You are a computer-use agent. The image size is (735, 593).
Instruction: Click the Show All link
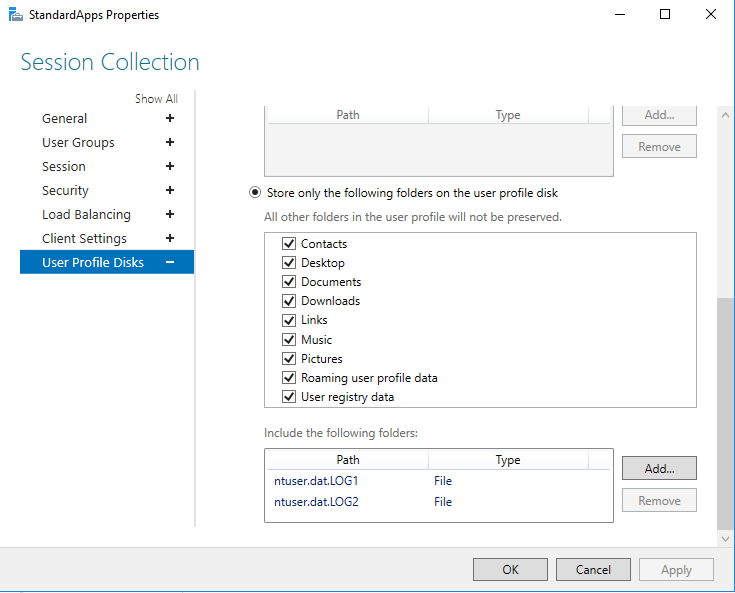pyautogui.click(x=156, y=99)
